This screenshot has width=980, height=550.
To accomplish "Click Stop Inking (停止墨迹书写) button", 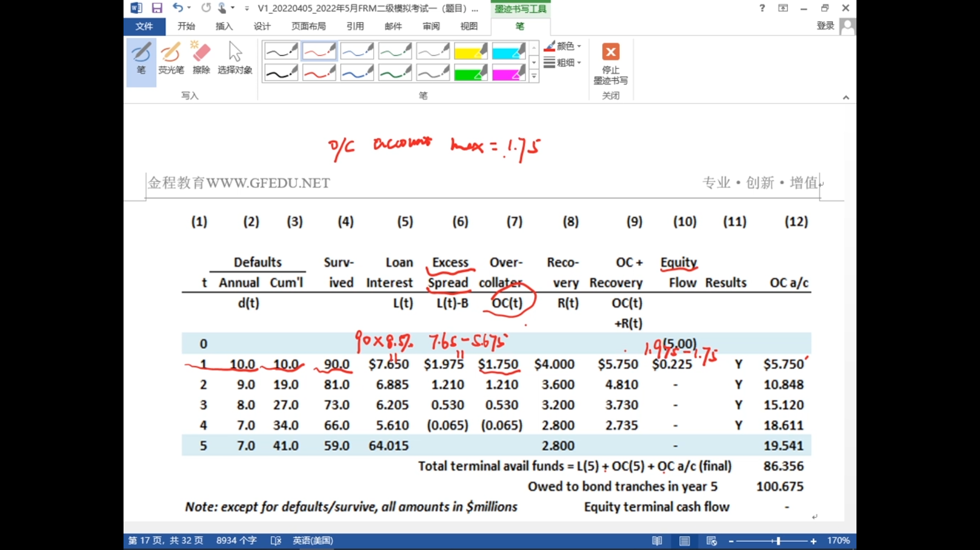I will [610, 64].
